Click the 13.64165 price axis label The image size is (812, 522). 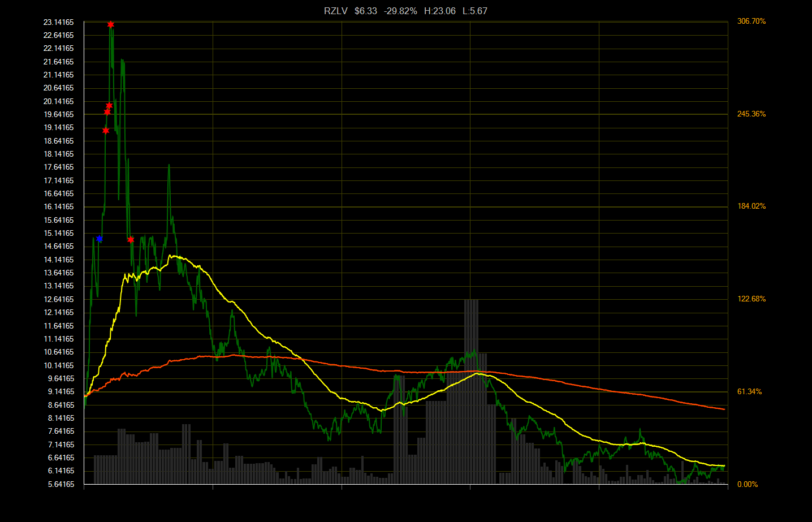[59, 273]
